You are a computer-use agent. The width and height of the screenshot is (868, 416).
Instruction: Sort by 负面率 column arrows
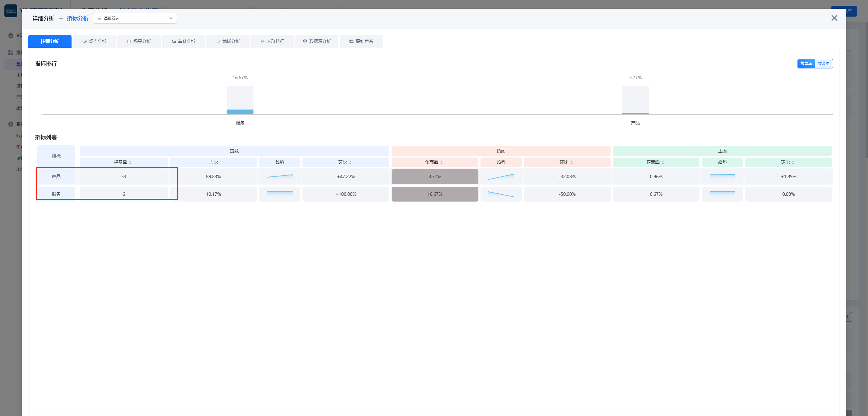point(441,163)
